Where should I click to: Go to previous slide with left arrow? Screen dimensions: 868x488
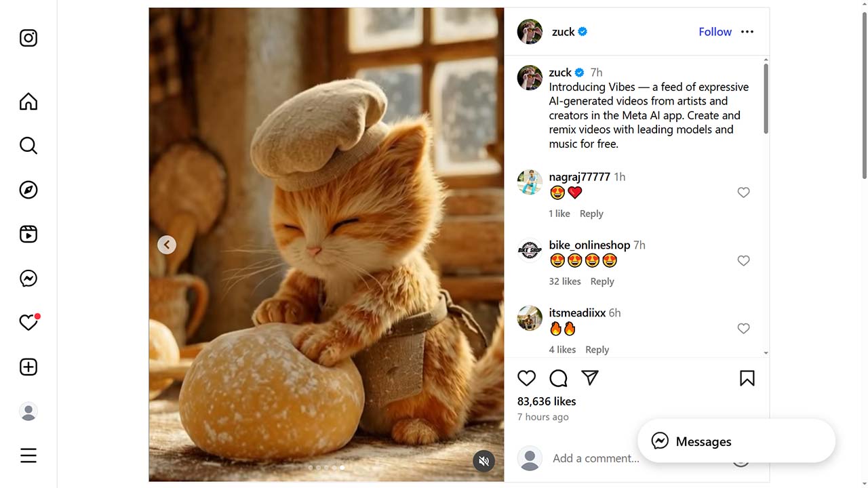[x=167, y=245]
